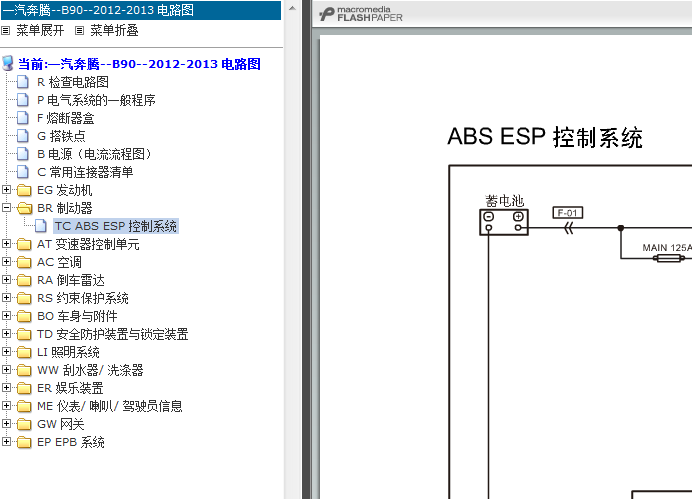The width and height of the screenshot is (692, 499).
Task: Click the folder icon for ER 娱乐装置
Action: click(x=24, y=388)
